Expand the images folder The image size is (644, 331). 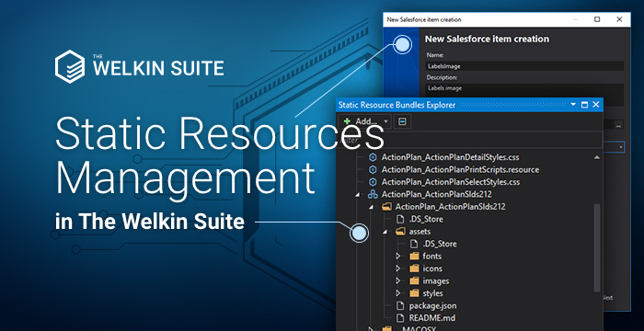[x=398, y=281]
